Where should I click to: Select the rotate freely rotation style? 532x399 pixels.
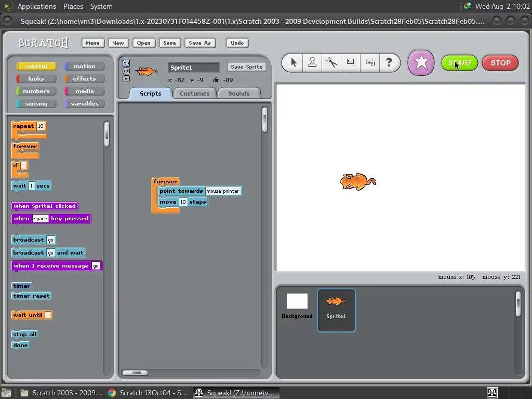[x=126, y=63]
